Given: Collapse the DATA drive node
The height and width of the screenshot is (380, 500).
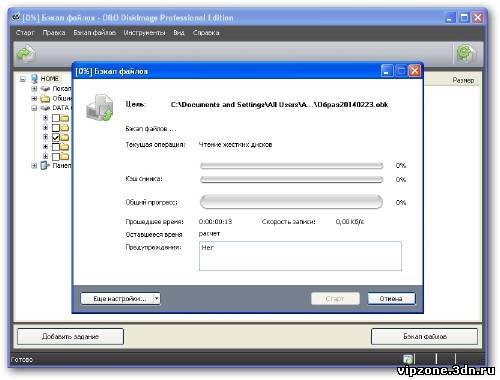Looking at the screenshot, I should pos(34,108).
